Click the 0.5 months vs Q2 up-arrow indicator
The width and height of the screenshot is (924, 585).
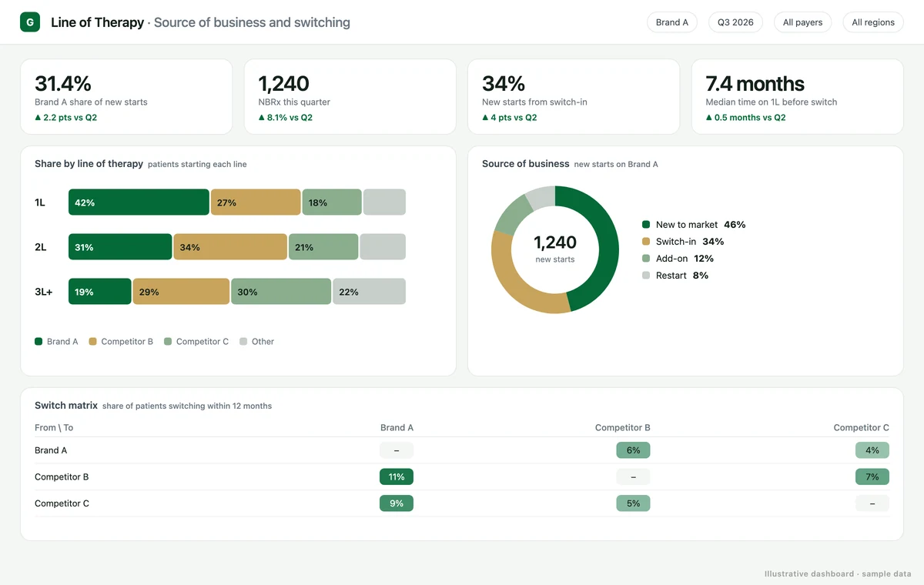click(x=745, y=118)
